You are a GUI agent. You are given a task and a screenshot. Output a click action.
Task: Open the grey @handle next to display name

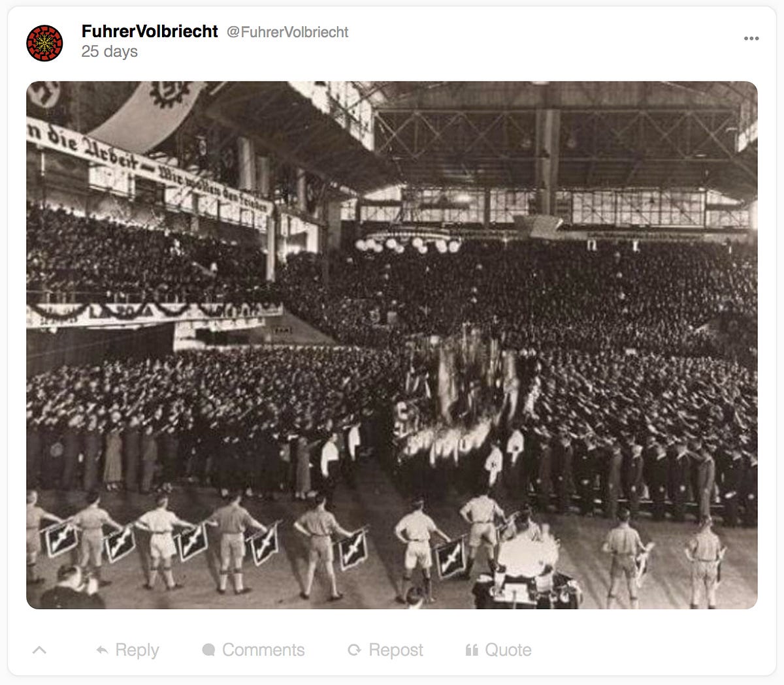(x=287, y=32)
